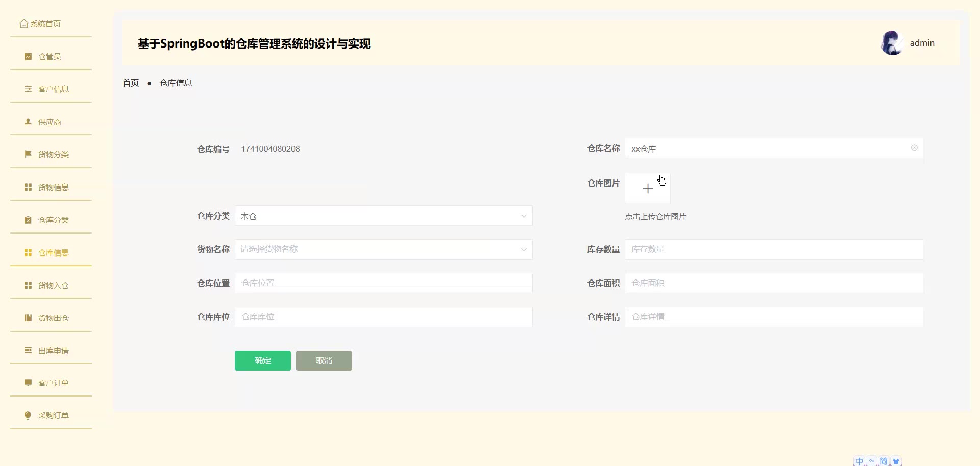Click the 客户信息 sliders icon
This screenshot has width=980, height=466.
pyautogui.click(x=28, y=89)
